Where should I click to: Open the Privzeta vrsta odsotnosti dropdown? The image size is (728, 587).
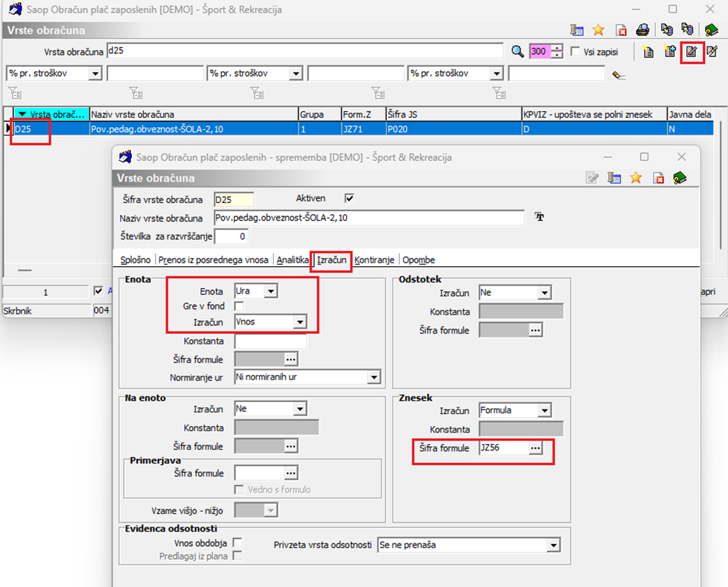553,545
